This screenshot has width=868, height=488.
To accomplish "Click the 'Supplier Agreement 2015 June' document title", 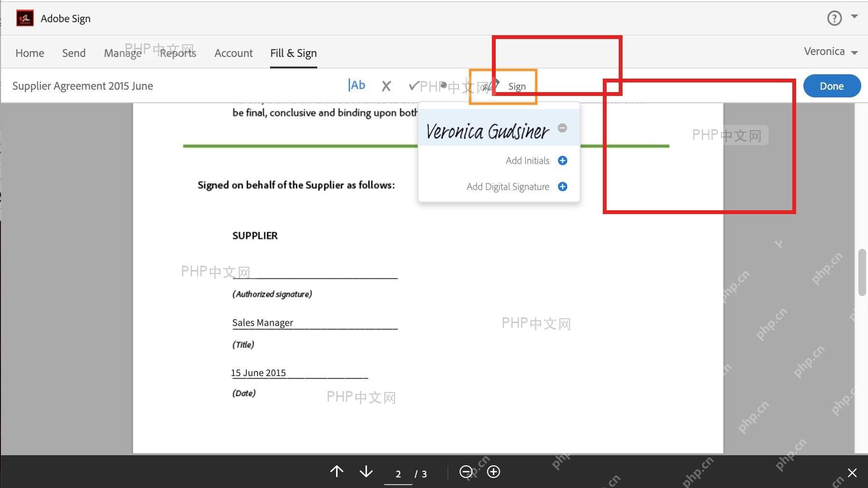I will click(82, 86).
